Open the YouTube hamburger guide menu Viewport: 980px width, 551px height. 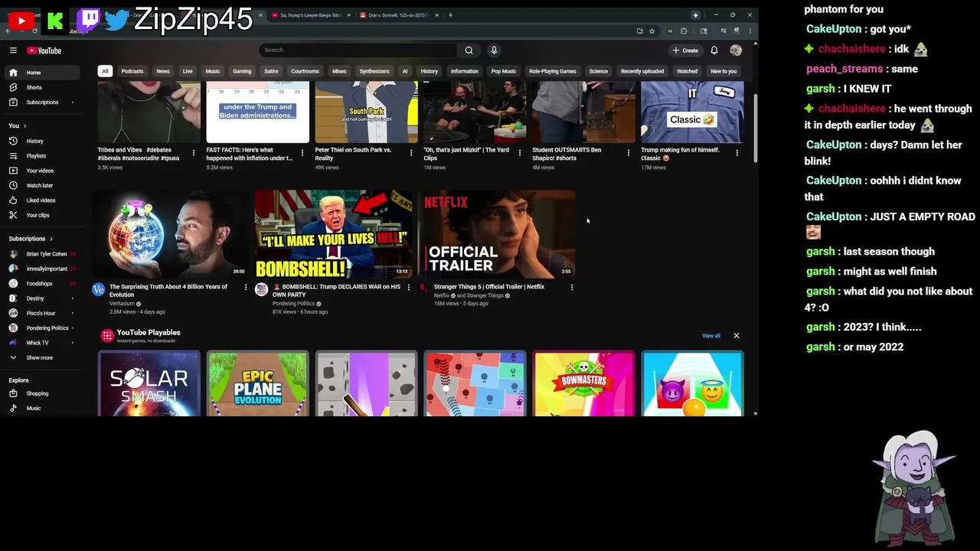[13, 51]
